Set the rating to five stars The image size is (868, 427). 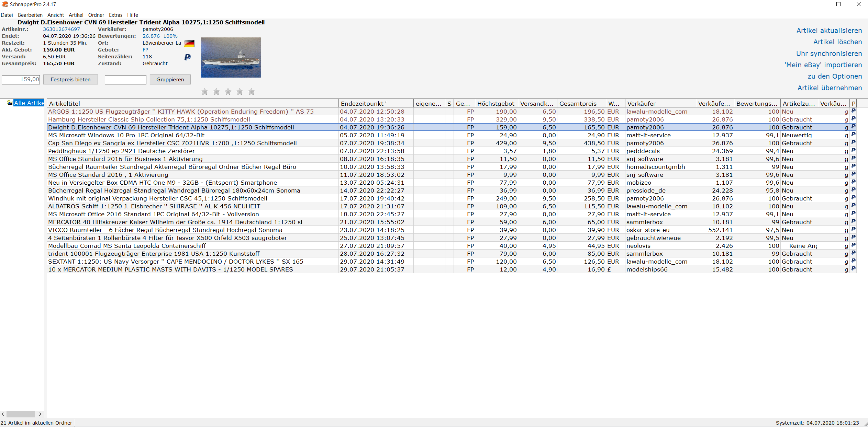252,92
